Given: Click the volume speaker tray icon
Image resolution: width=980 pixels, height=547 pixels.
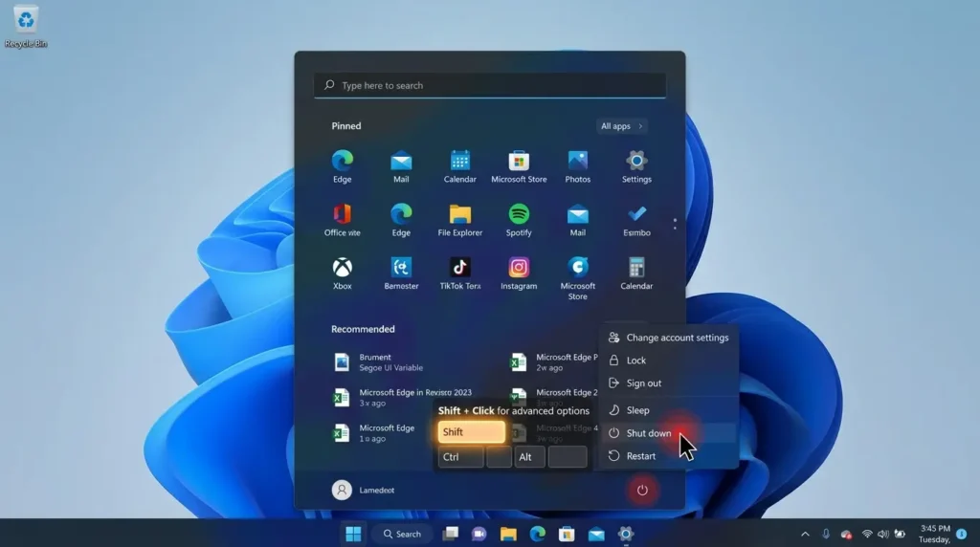Looking at the screenshot, I should pos(883,534).
